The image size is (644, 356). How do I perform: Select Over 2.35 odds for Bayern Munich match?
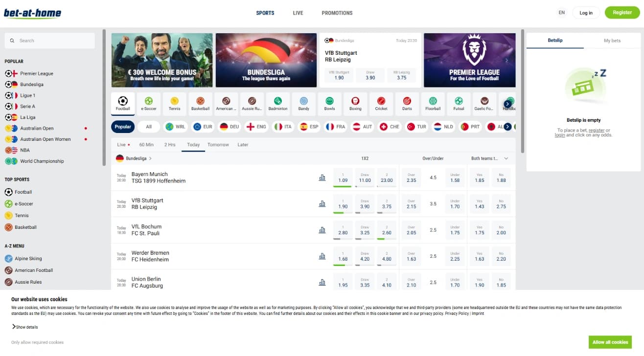pos(411,178)
